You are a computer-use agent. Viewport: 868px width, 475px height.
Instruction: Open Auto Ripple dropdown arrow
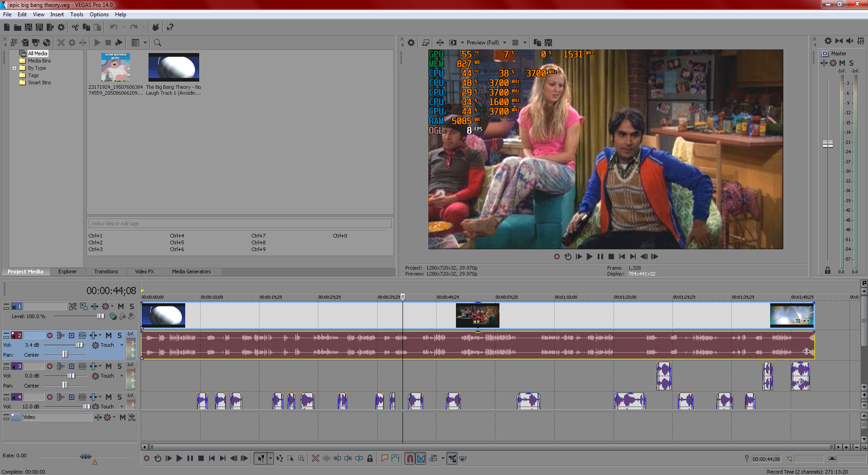pos(443,459)
